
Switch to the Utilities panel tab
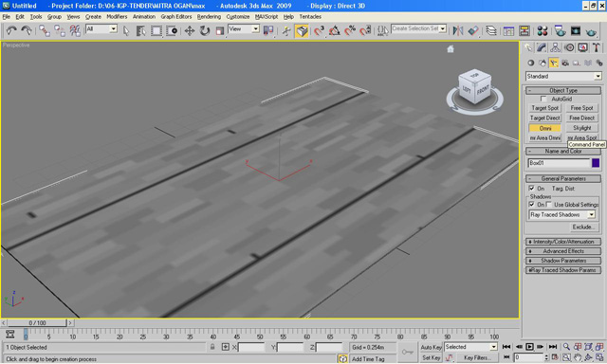click(x=597, y=47)
